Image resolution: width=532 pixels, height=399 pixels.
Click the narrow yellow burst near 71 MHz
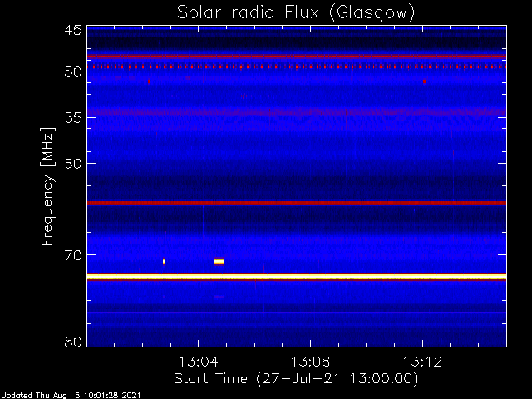[164, 261]
